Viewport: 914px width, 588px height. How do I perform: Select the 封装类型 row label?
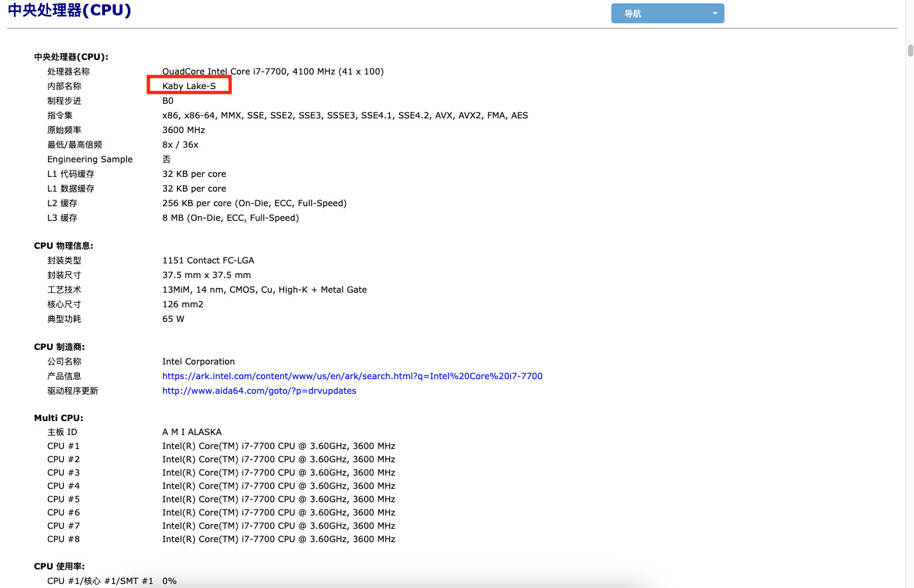[x=64, y=260]
